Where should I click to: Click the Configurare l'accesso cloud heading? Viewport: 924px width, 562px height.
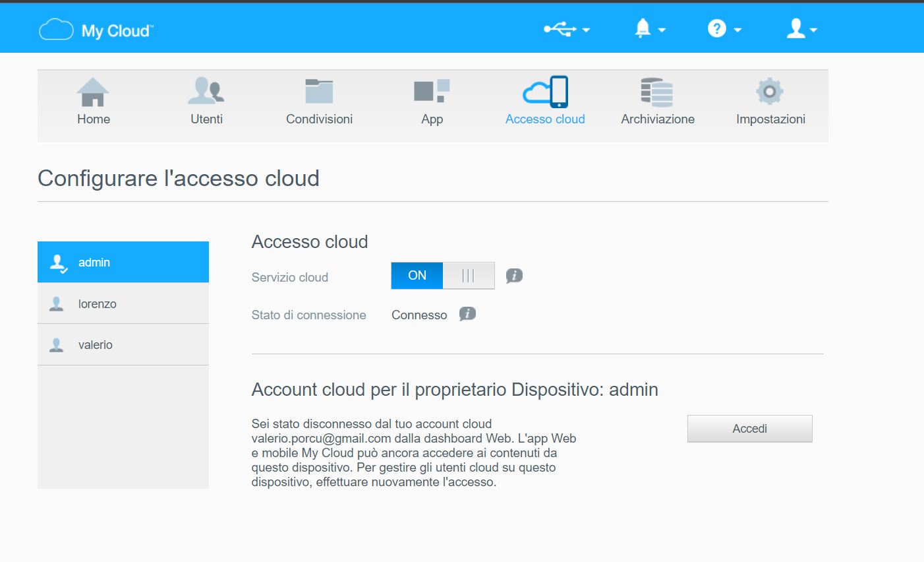tap(179, 178)
